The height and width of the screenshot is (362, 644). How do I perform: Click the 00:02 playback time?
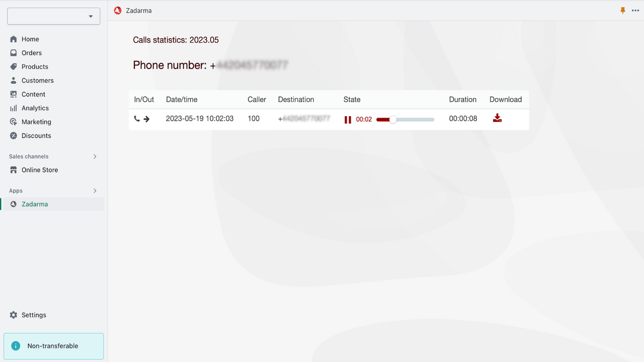tap(364, 120)
